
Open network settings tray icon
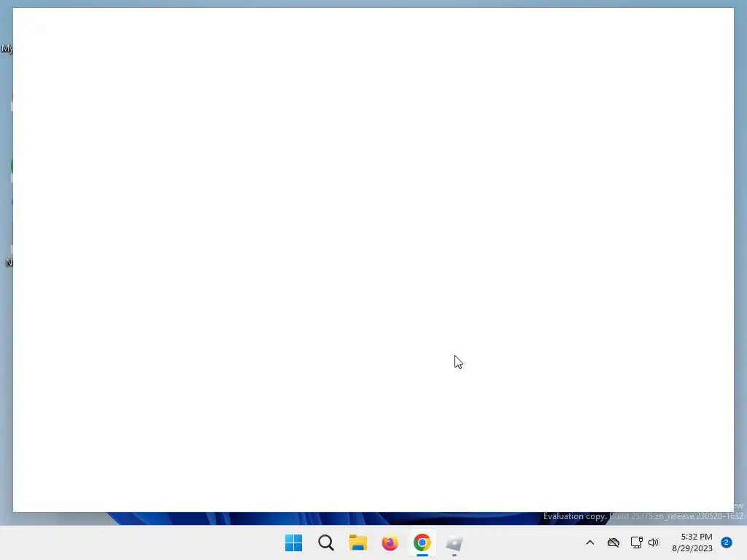(x=636, y=542)
